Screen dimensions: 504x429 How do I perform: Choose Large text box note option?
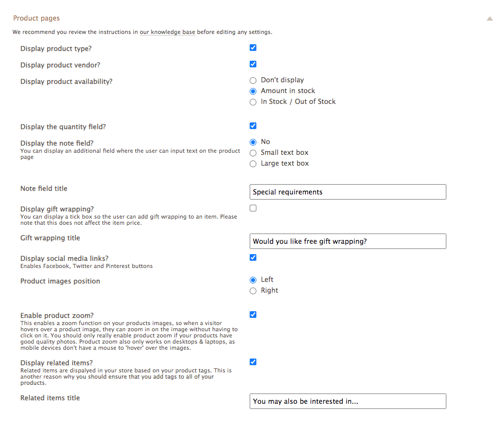[253, 164]
